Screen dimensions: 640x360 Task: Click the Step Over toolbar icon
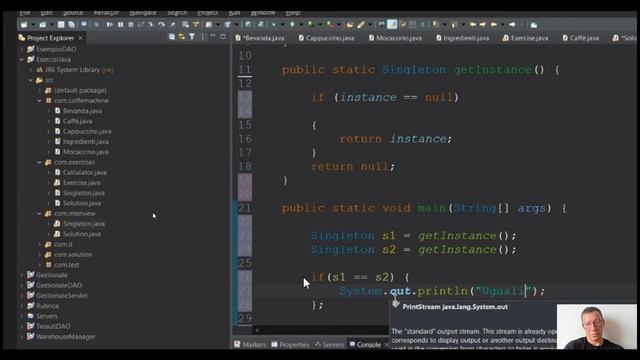(x=161, y=25)
